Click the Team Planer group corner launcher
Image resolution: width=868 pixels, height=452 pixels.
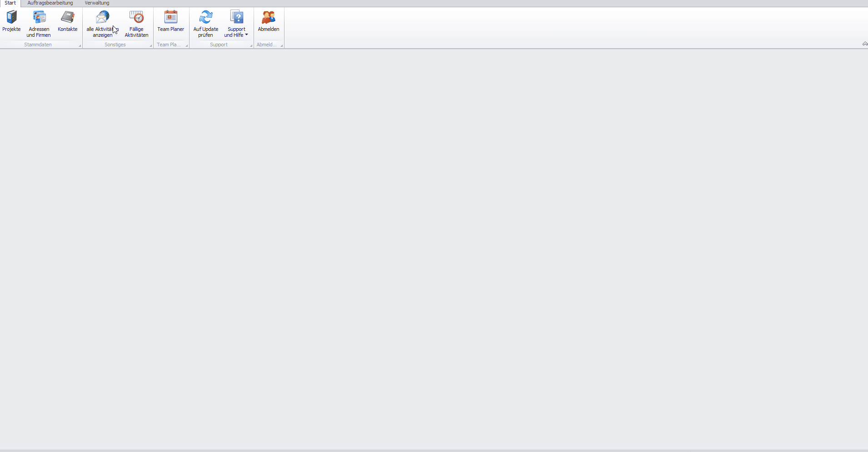pyautogui.click(x=186, y=45)
